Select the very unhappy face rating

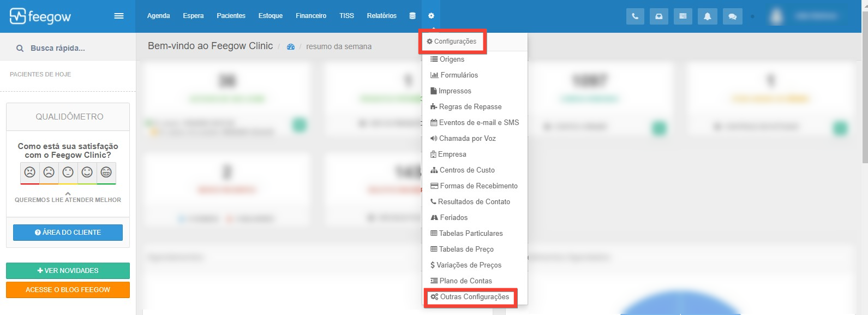(30, 173)
